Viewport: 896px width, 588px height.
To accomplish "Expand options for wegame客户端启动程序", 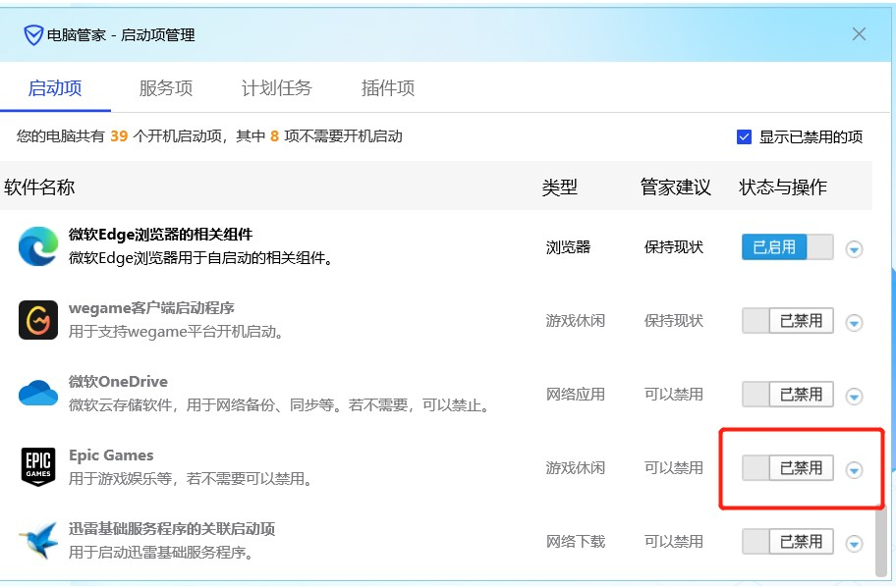I will click(854, 320).
